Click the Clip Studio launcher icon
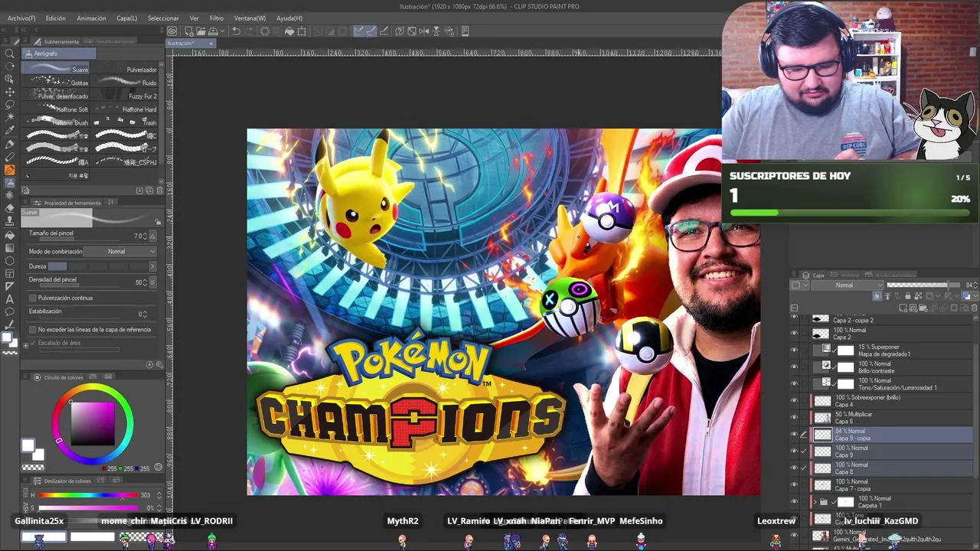Viewport: 980px width, 551px height. 172,31
